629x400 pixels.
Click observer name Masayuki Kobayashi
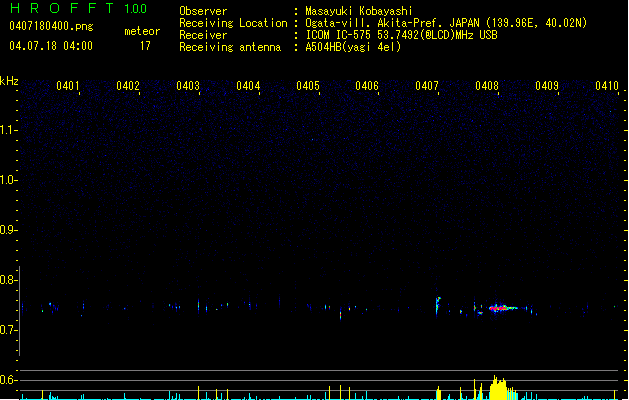point(359,11)
